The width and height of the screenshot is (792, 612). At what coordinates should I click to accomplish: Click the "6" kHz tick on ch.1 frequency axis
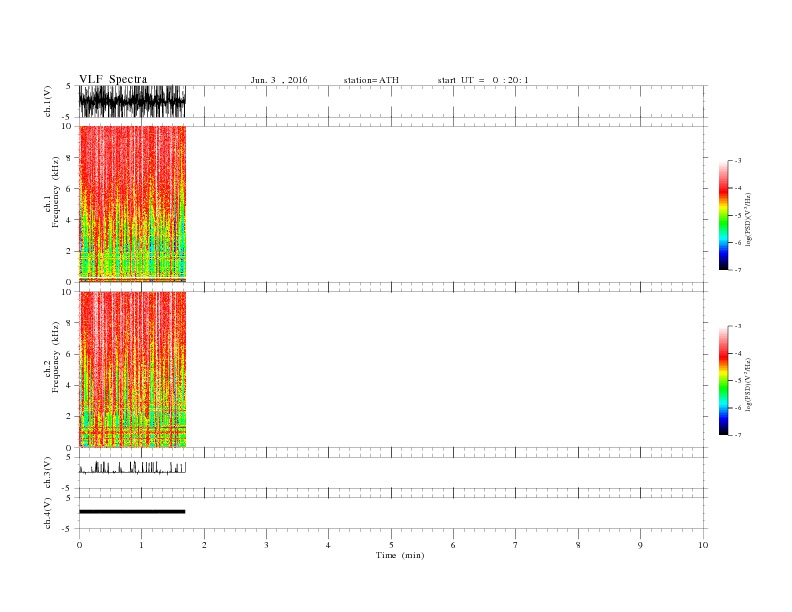point(69,189)
